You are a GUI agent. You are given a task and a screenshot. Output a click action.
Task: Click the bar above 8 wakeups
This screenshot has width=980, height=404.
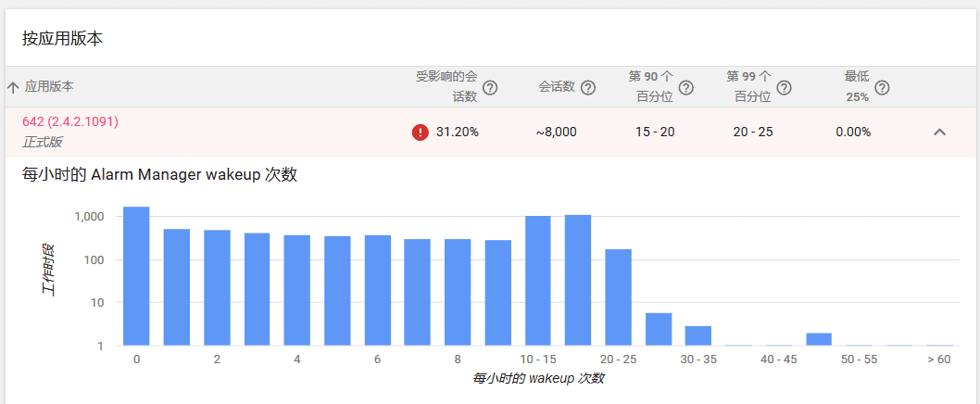point(458,292)
